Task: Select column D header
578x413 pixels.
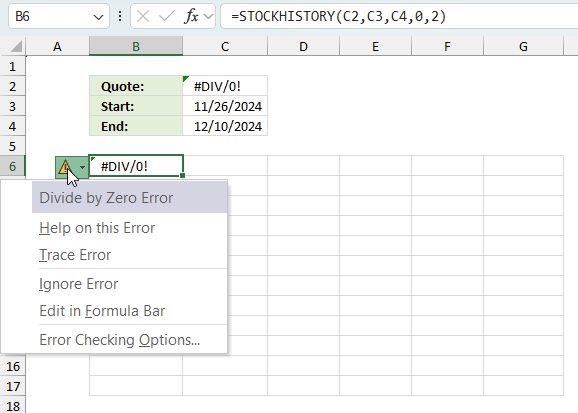Action: click(x=303, y=46)
